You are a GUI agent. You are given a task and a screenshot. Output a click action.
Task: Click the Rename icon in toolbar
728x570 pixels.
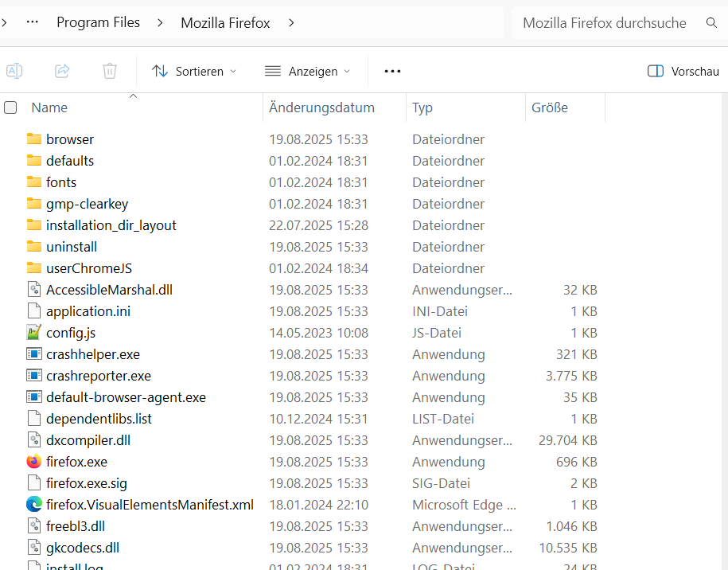tap(14, 71)
